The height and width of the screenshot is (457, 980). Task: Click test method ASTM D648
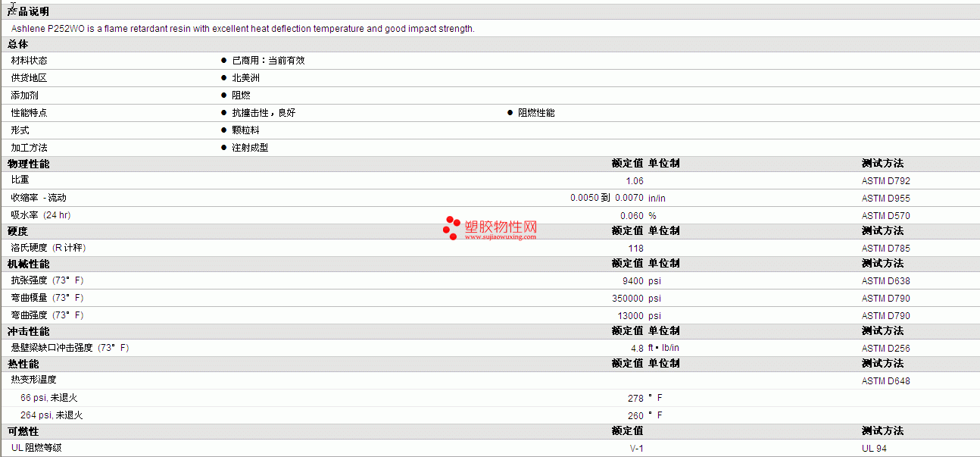point(886,381)
